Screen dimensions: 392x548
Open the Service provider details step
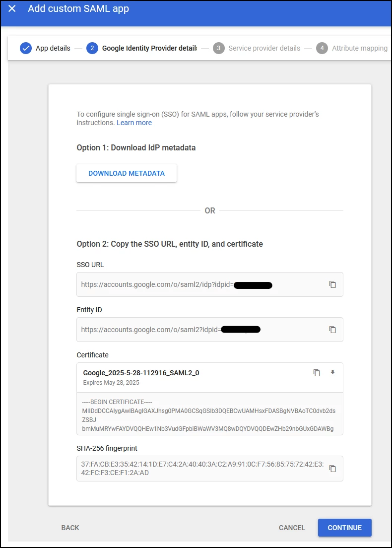pyautogui.click(x=257, y=48)
